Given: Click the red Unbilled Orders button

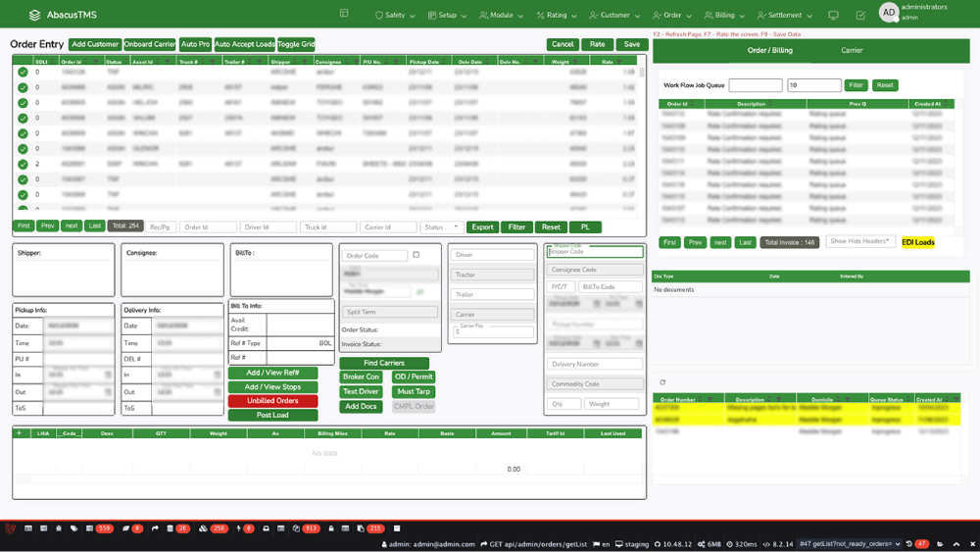Looking at the screenshot, I should [272, 401].
